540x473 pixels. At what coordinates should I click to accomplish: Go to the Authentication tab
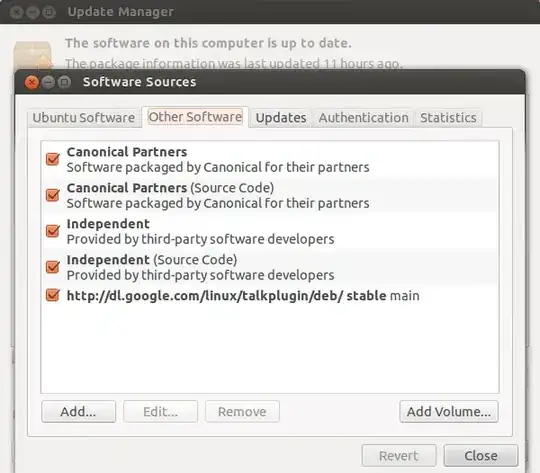(x=364, y=118)
